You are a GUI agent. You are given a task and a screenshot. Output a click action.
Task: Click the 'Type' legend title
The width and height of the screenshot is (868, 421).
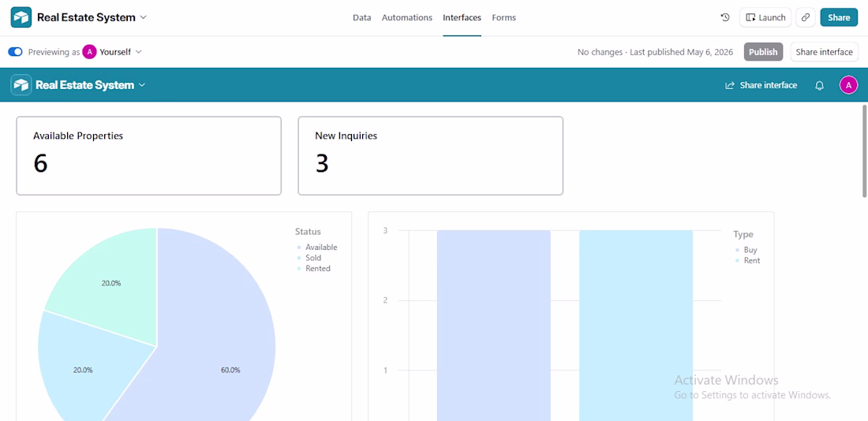point(743,234)
